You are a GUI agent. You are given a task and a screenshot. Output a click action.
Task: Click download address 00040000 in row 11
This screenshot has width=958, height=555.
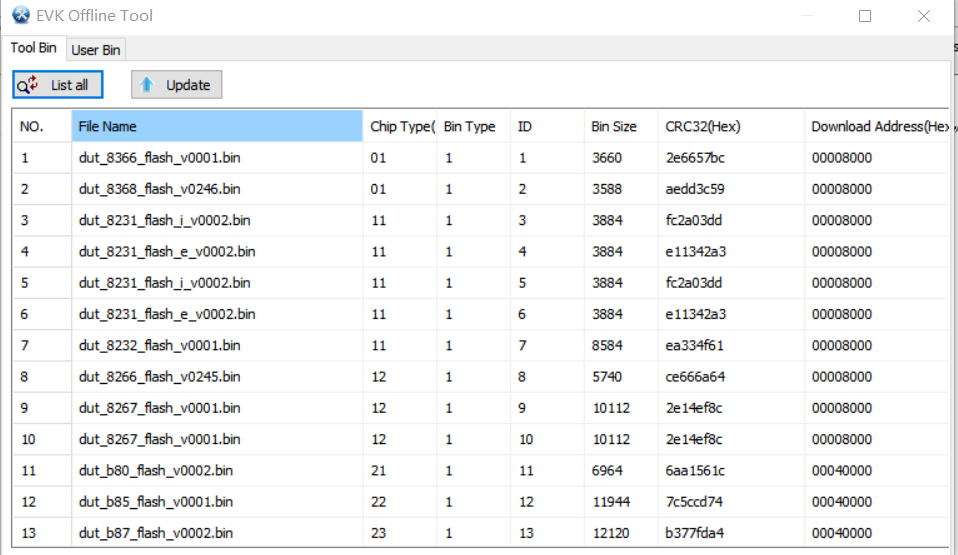tap(842, 470)
